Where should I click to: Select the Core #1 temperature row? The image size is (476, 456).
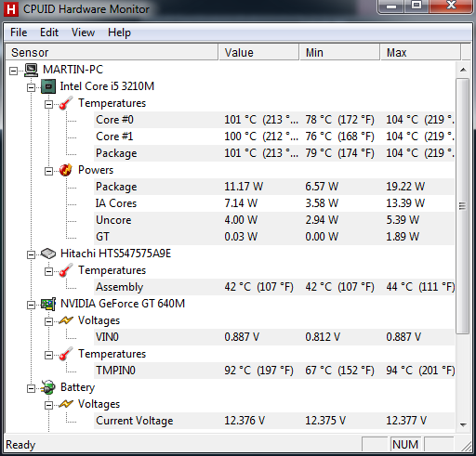[274, 137]
